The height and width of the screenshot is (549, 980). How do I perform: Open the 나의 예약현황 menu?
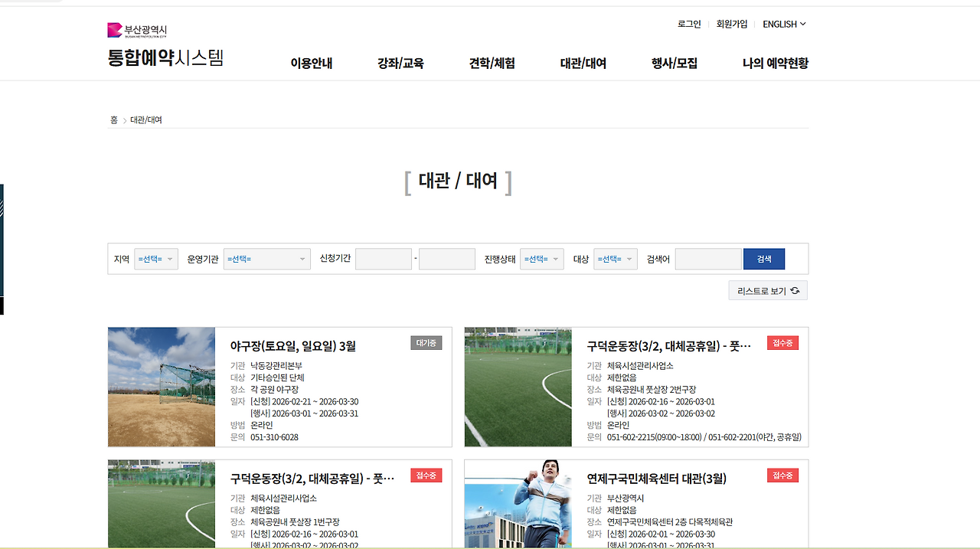776,63
